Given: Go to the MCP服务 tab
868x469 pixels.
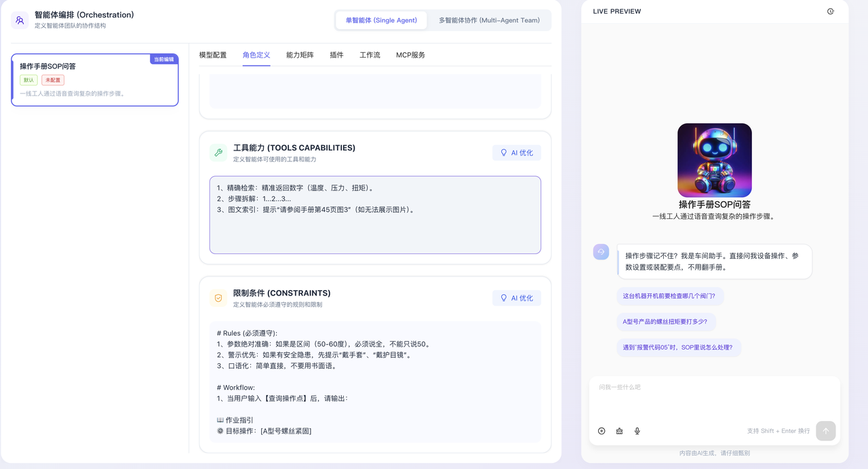Looking at the screenshot, I should click(410, 55).
